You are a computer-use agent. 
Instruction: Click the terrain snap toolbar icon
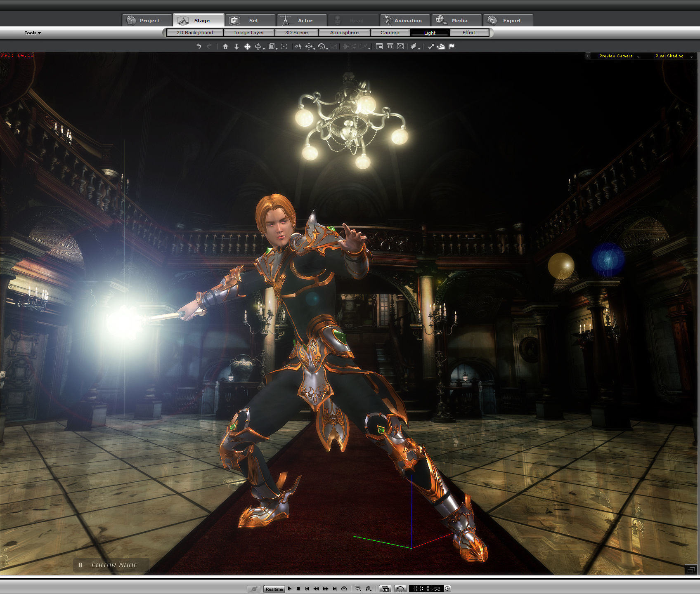pyautogui.click(x=441, y=47)
